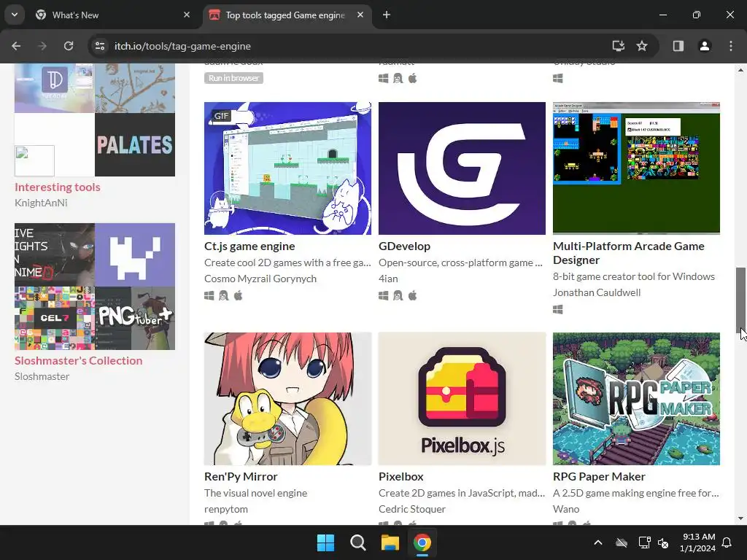This screenshot has height=560, width=747.
Task: Open the CEL7 thumbnail in sidebar
Action: (x=55, y=318)
